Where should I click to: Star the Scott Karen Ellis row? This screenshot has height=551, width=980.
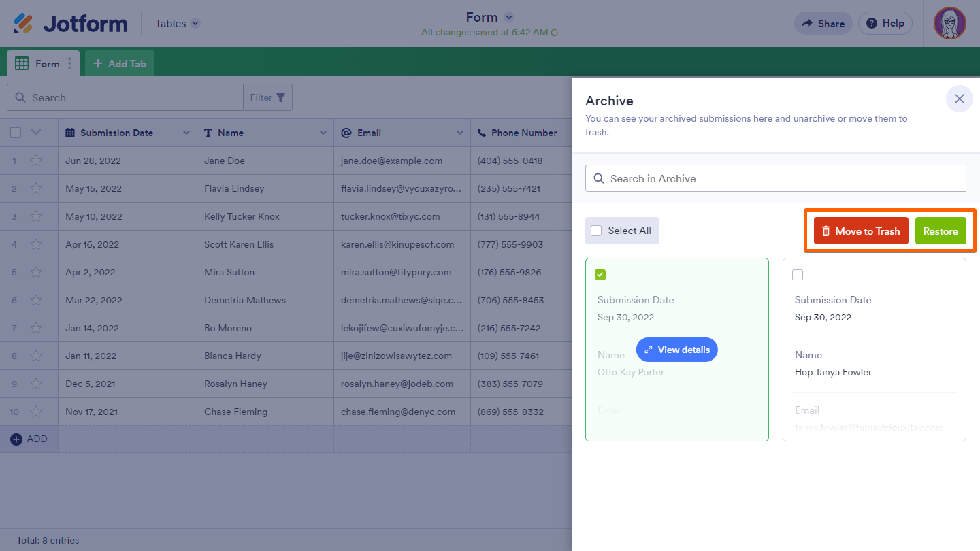click(36, 244)
